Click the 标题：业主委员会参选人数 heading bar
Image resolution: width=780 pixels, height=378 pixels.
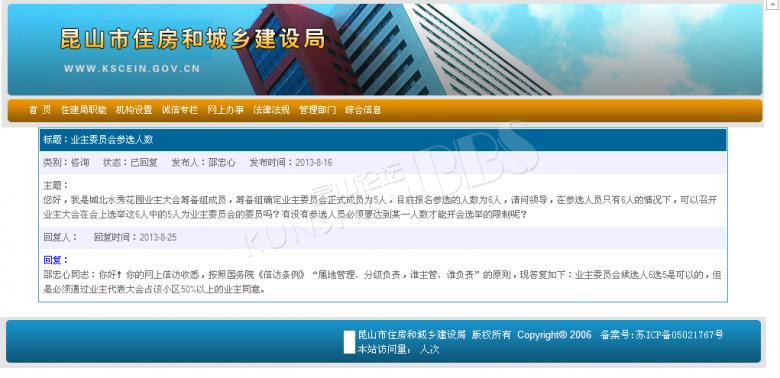[x=383, y=140]
